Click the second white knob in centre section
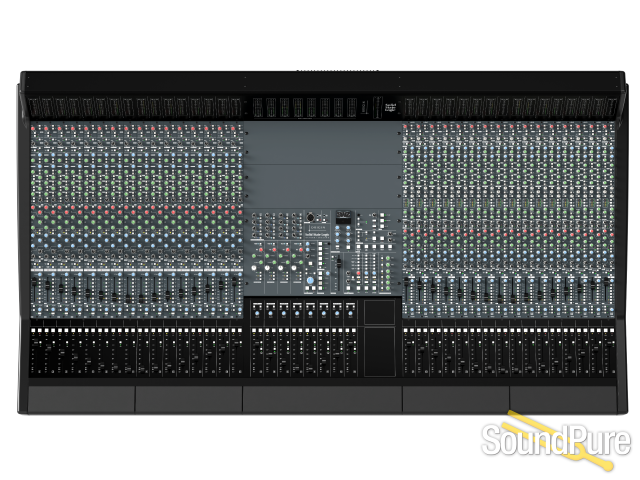This screenshot has height=480, width=640. click(x=267, y=268)
